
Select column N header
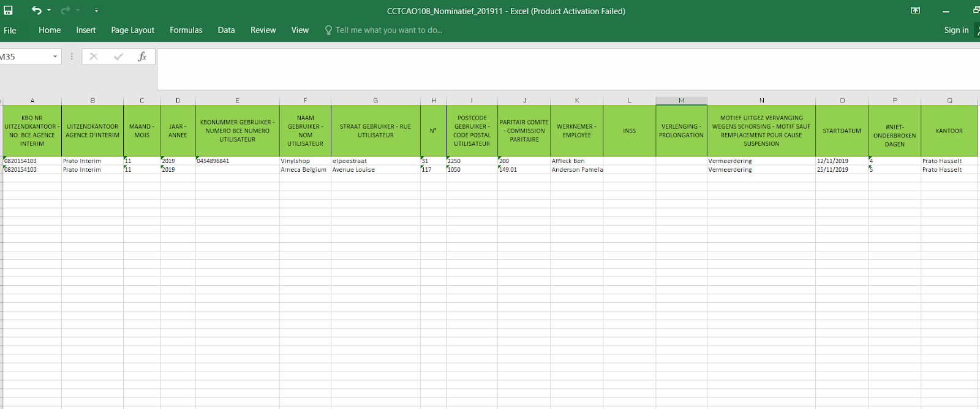pyautogui.click(x=761, y=101)
